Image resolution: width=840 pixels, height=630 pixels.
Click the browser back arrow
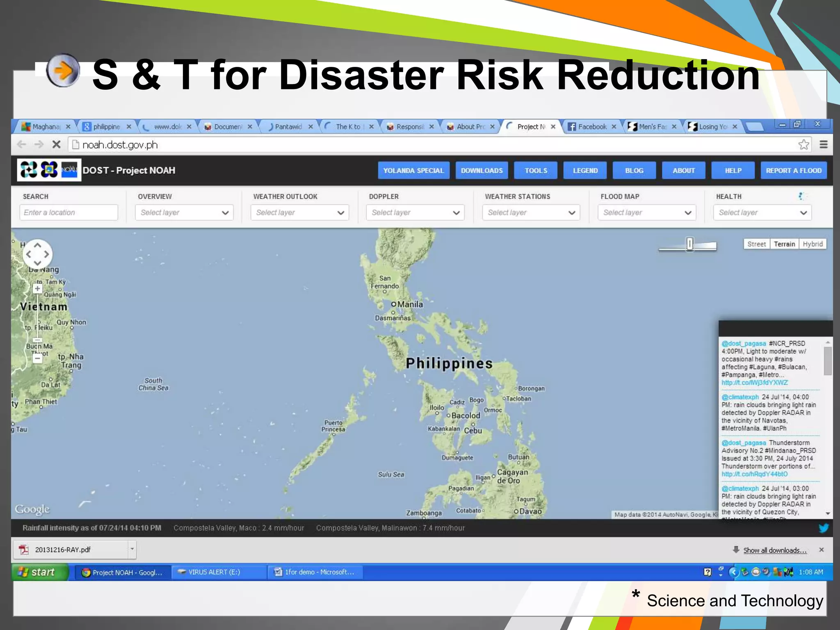pos(22,144)
